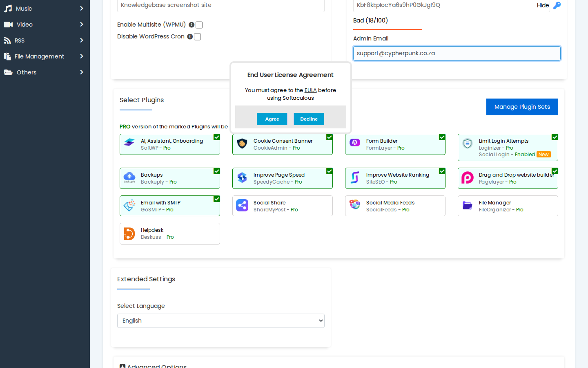The height and width of the screenshot is (368, 588).
Task: Click Agree in the license dialog
Action: pyautogui.click(x=272, y=119)
